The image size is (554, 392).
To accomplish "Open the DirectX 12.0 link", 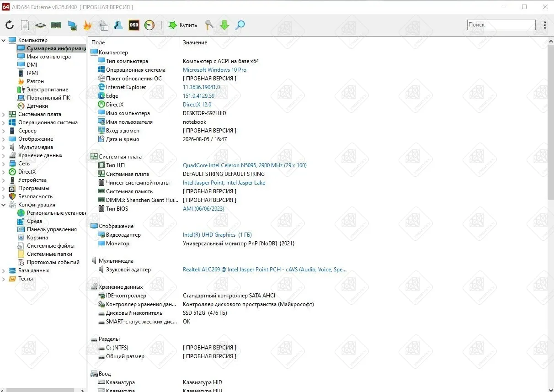I will (x=197, y=105).
